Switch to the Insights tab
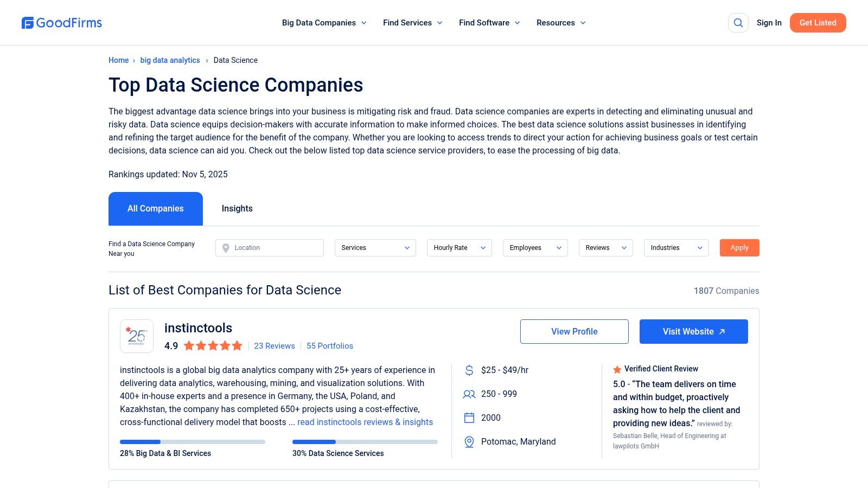Screen dimensions: 868x488 pyautogui.click(x=237, y=209)
